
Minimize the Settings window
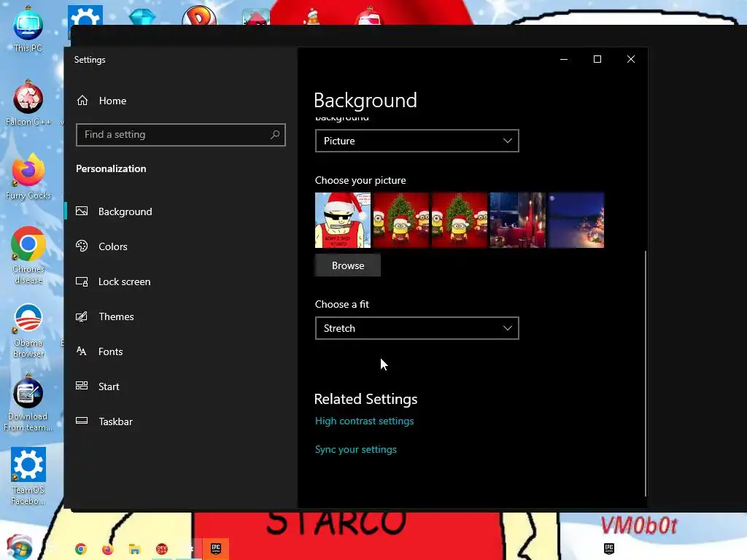coord(564,59)
